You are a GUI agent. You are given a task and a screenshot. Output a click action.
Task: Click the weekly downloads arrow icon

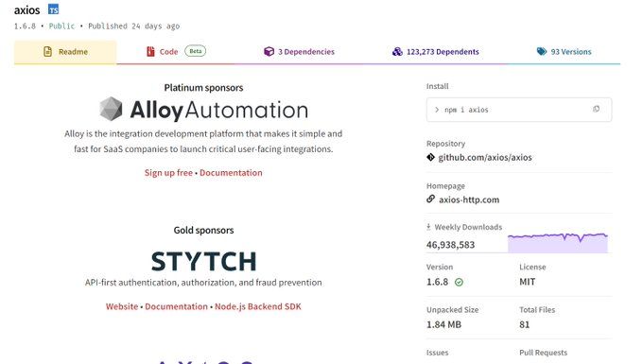[428, 227]
